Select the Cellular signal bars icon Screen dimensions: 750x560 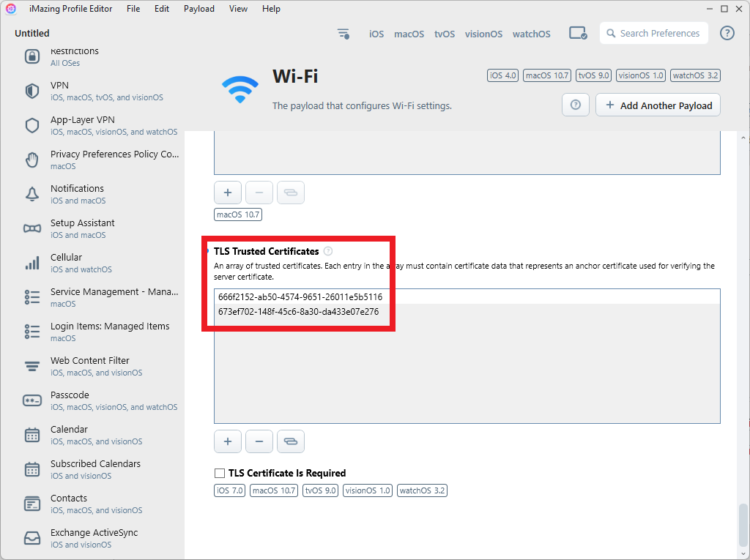[32, 263]
